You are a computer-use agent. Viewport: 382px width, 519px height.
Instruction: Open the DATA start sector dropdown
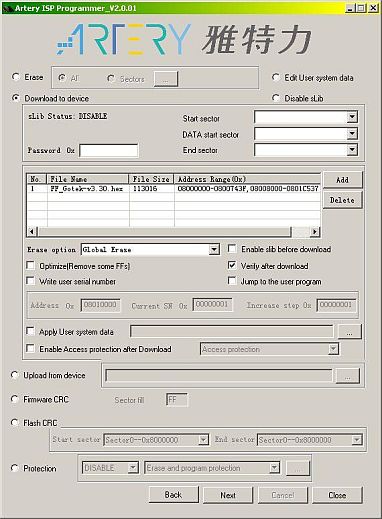pos(352,134)
